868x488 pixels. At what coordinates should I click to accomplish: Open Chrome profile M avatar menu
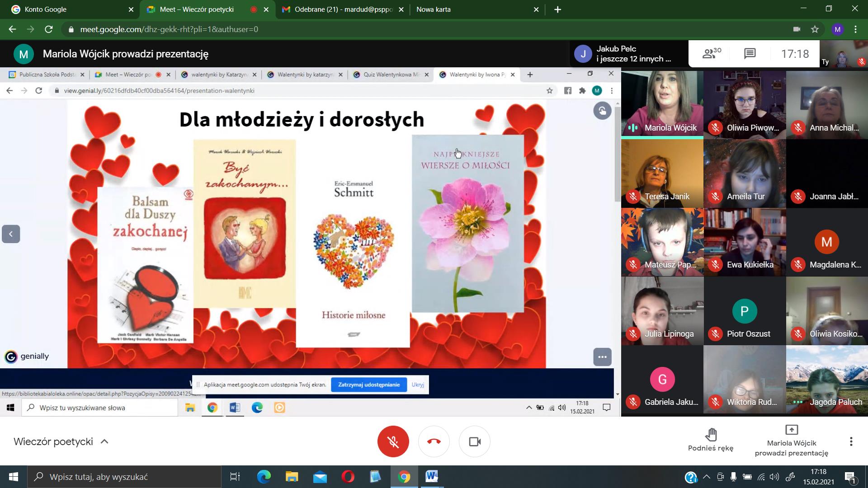(837, 29)
